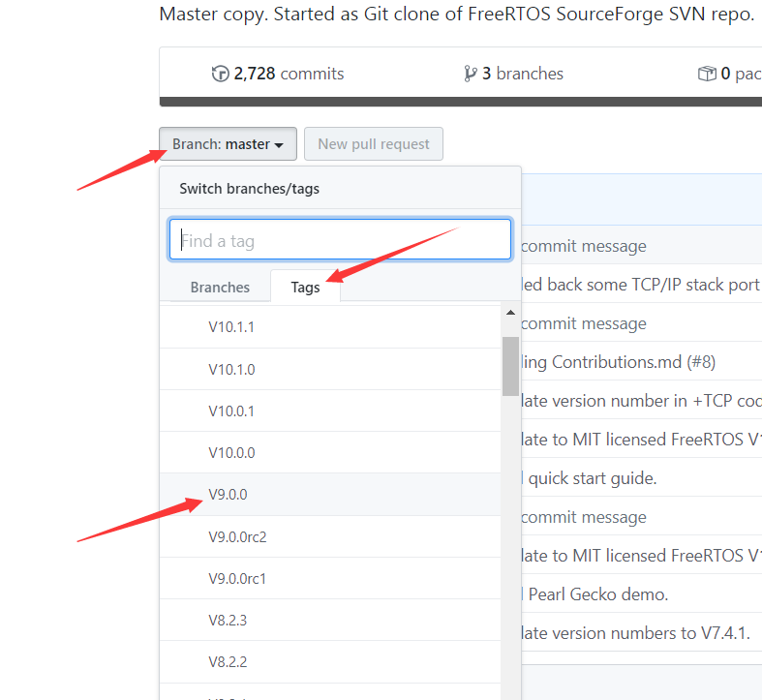The width and height of the screenshot is (762, 700).
Task: Click the commits history clock icon
Action: [x=221, y=74]
